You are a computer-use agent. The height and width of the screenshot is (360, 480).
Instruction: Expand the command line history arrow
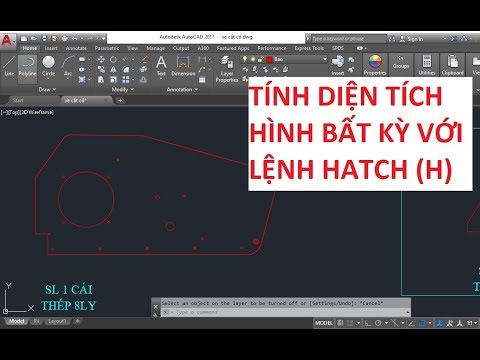[x=408, y=312]
